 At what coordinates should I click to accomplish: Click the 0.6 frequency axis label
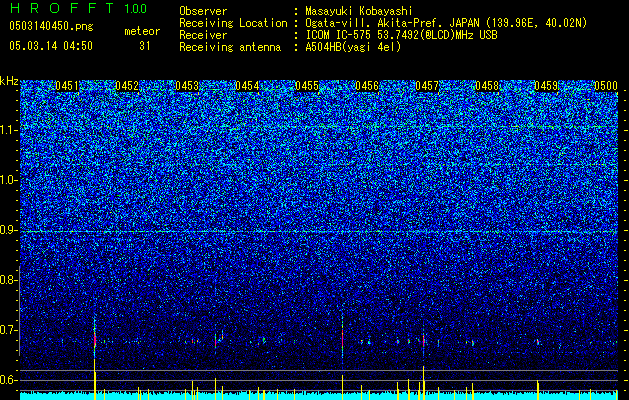[9, 380]
